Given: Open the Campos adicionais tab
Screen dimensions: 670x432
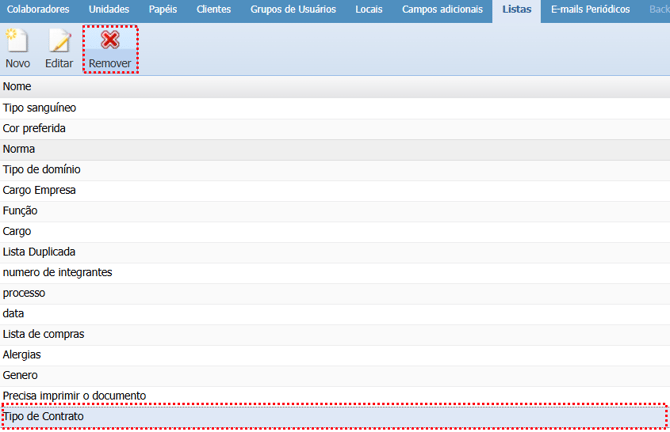Looking at the screenshot, I should [442, 9].
